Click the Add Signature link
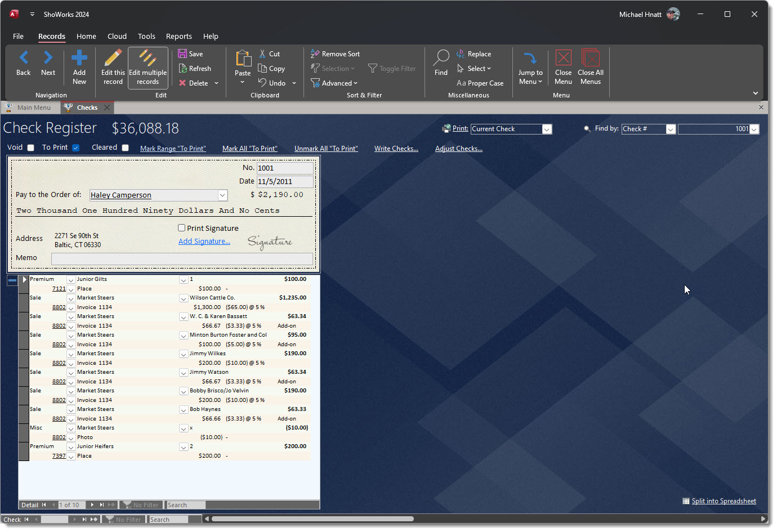The height and width of the screenshot is (532, 777). click(x=204, y=242)
